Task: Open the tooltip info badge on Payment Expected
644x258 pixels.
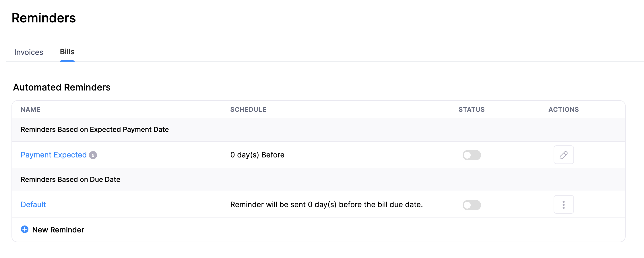Action: click(x=93, y=155)
